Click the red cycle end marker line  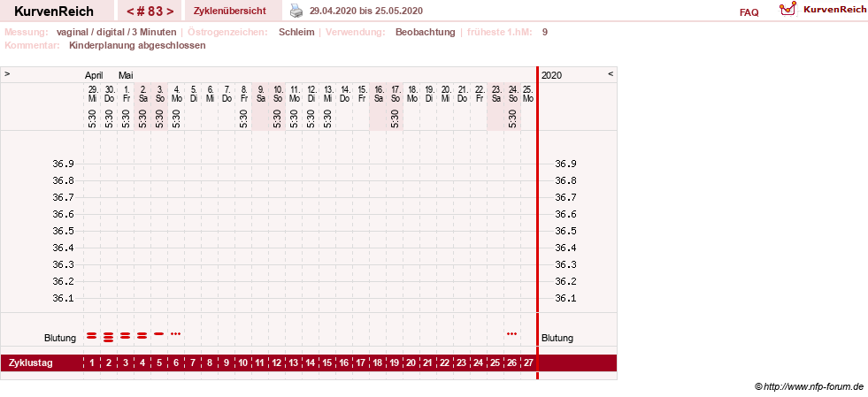537,223
